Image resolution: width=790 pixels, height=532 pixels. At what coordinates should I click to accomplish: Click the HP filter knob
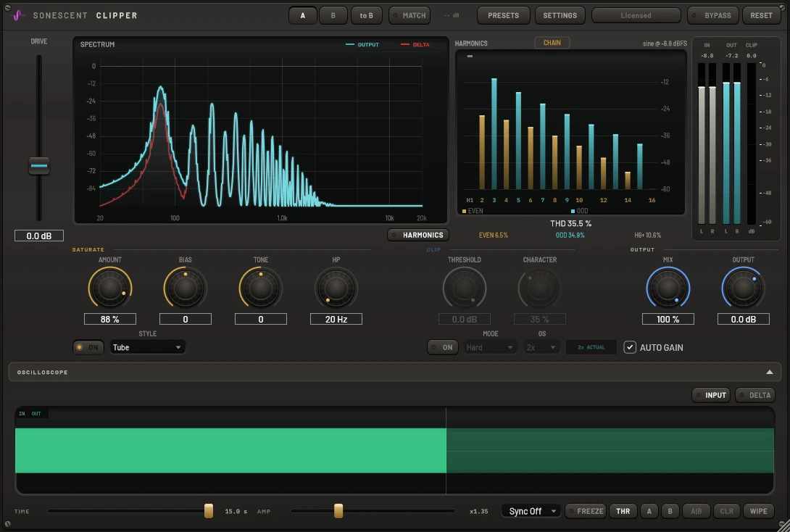(x=336, y=288)
